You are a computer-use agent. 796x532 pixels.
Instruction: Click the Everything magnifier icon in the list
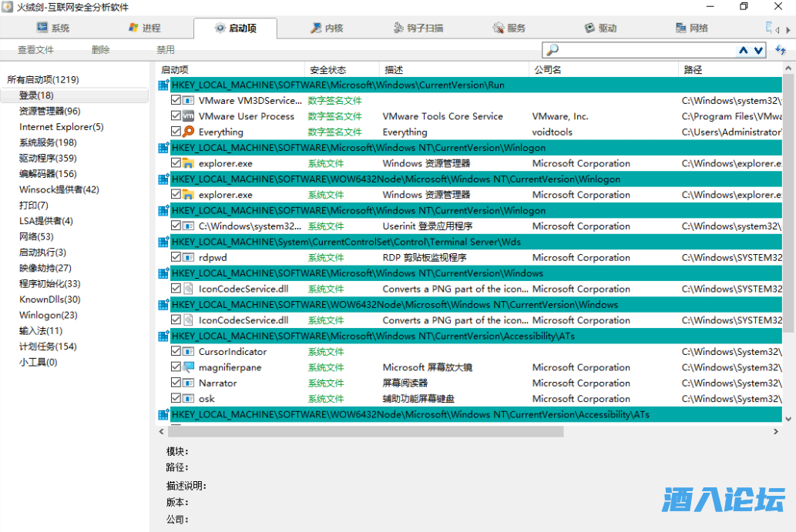pyautogui.click(x=188, y=132)
